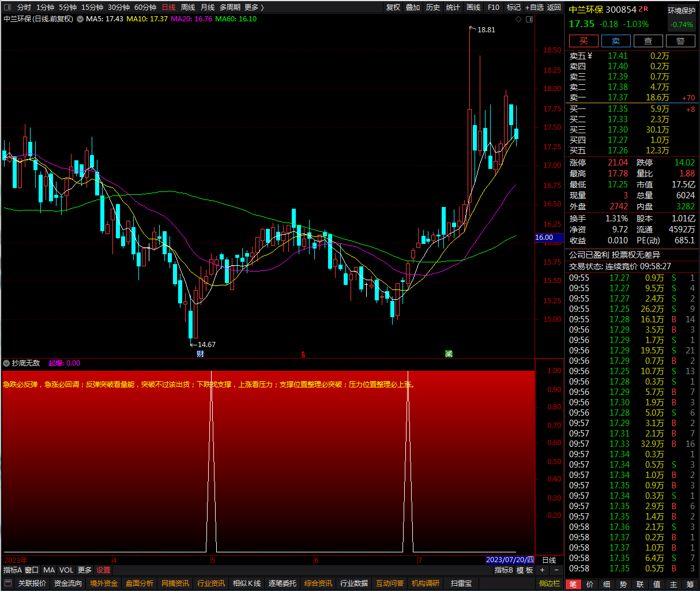Open 资金流向 tab
Screen dimensions: 700x591
(x=68, y=584)
